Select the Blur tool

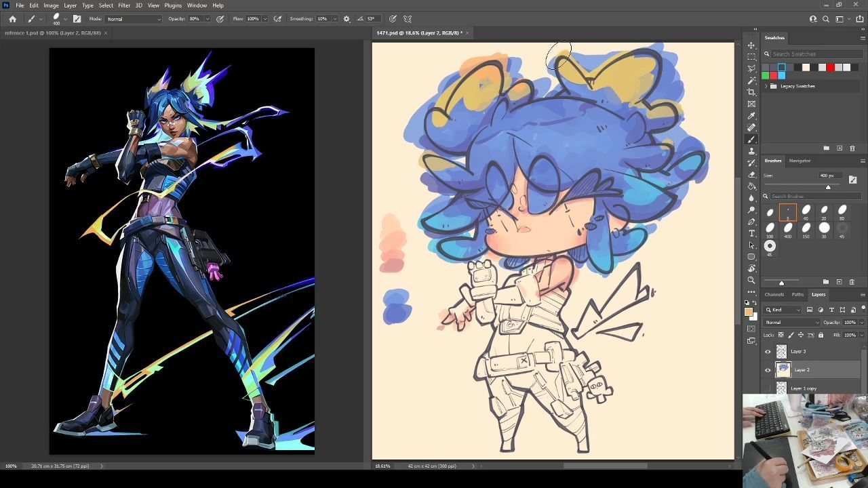click(x=751, y=198)
